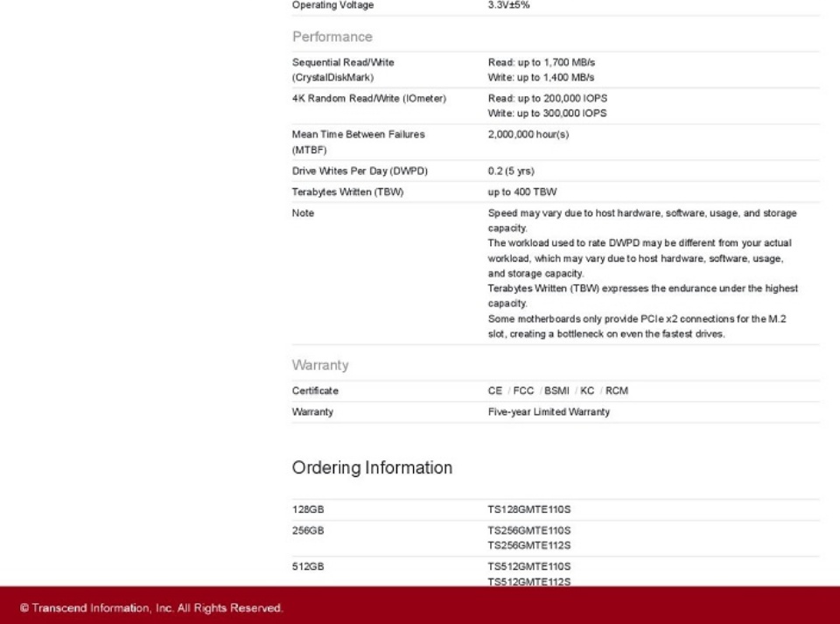840x624 pixels.
Task: Click the RCM certificate entry
Action: [x=617, y=391]
